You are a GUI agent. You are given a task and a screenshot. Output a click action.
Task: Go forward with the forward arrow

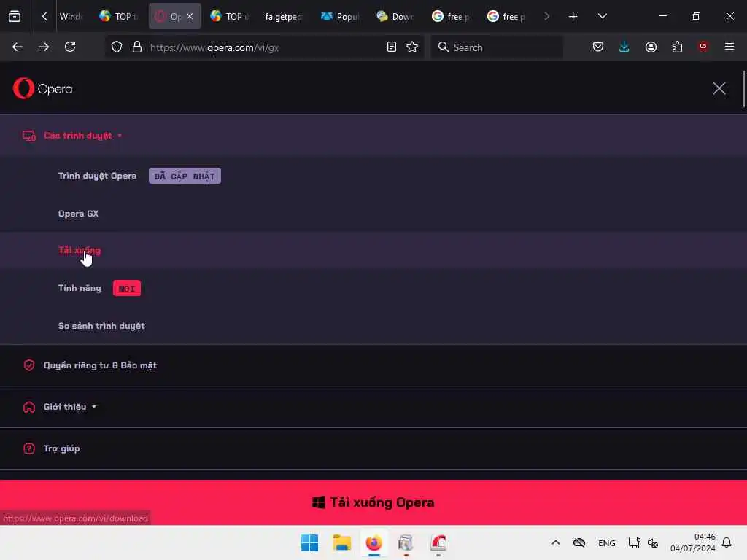[43, 47]
